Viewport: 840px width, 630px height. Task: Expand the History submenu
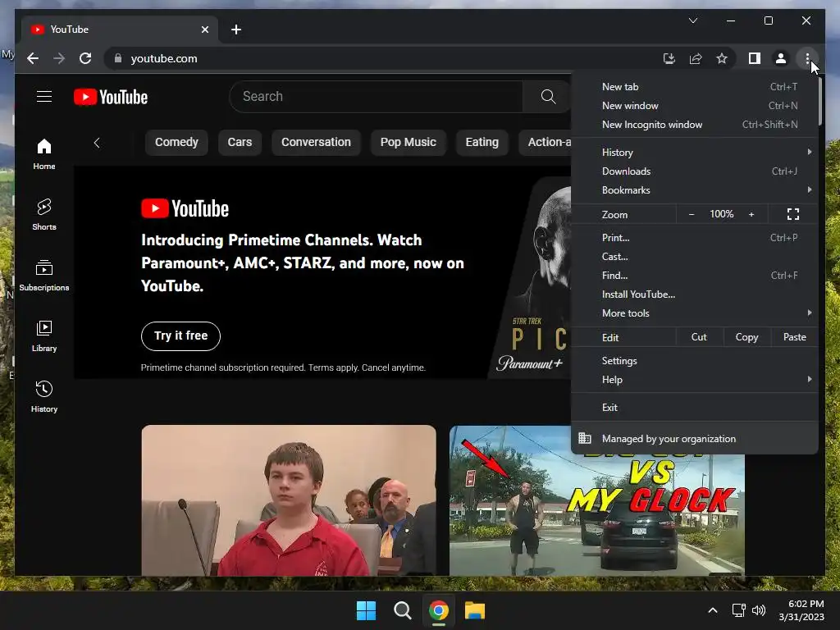tap(694, 152)
